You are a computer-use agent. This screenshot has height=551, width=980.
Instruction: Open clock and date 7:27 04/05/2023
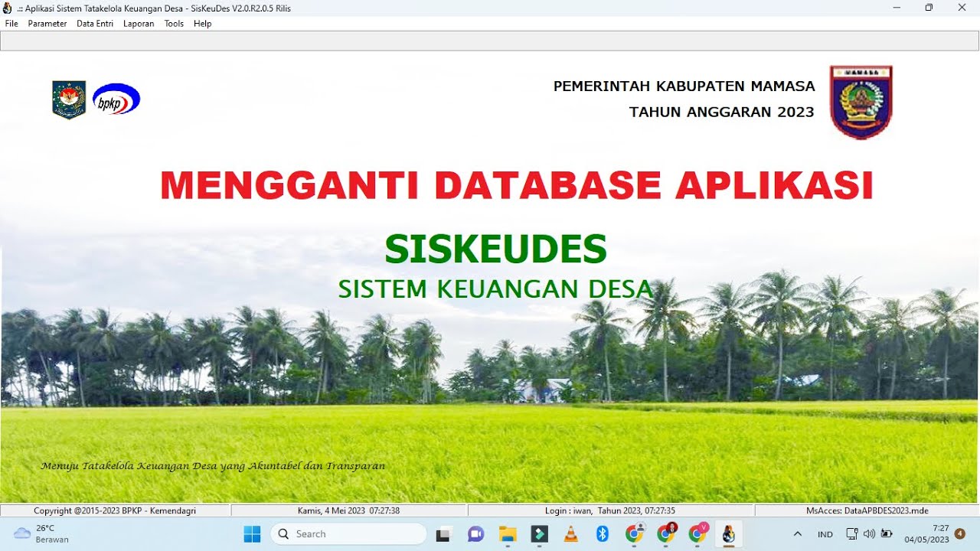[x=926, y=534]
